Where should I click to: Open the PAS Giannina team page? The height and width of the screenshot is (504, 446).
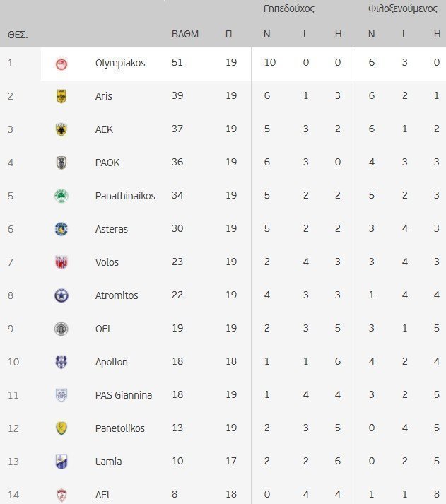point(124,395)
